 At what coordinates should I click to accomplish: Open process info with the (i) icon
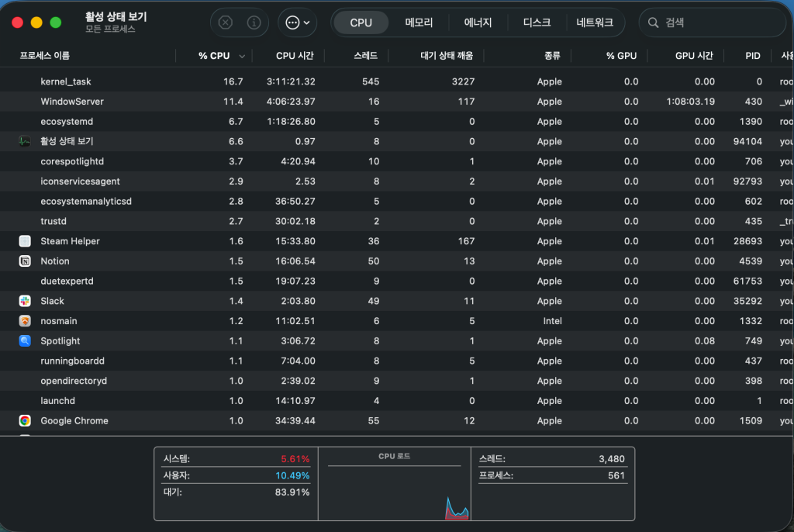click(x=254, y=22)
